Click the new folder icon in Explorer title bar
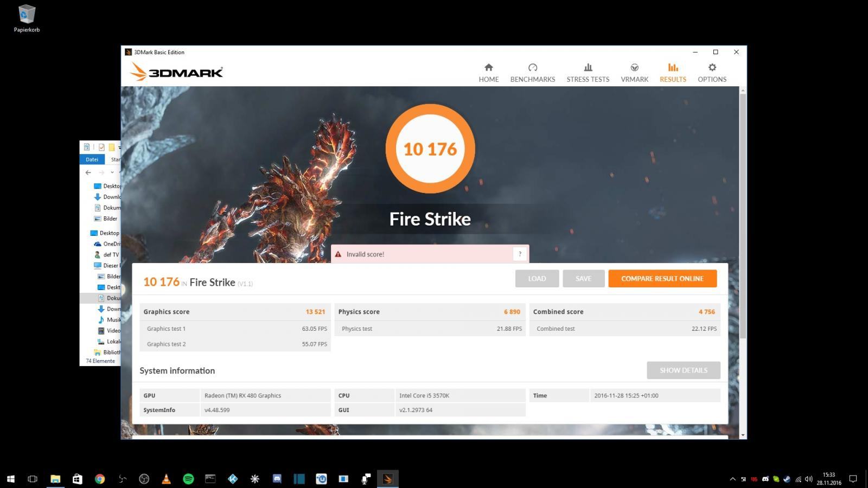Image resolution: width=868 pixels, height=488 pixels. [x=111, y=147]
